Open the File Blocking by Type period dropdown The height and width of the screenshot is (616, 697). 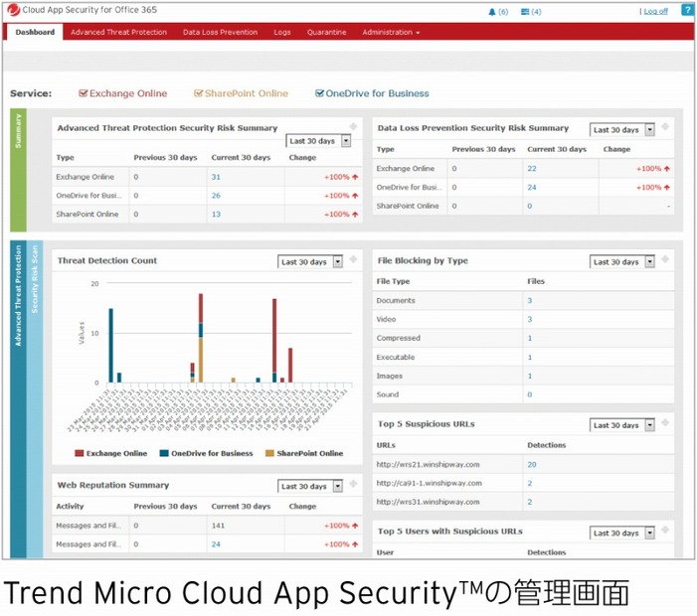click(622, 262)
